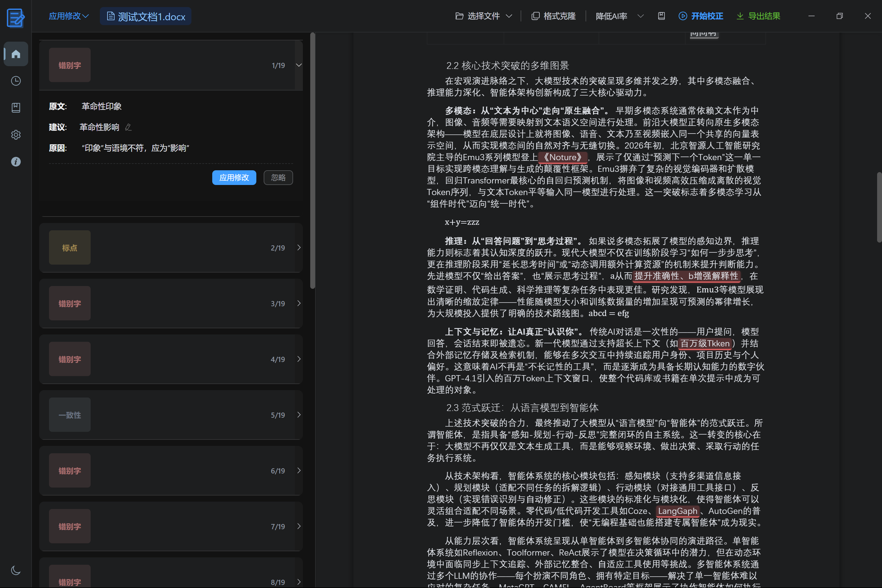
Task: Open the bookmark library sidebar icon
Action: 16,108
